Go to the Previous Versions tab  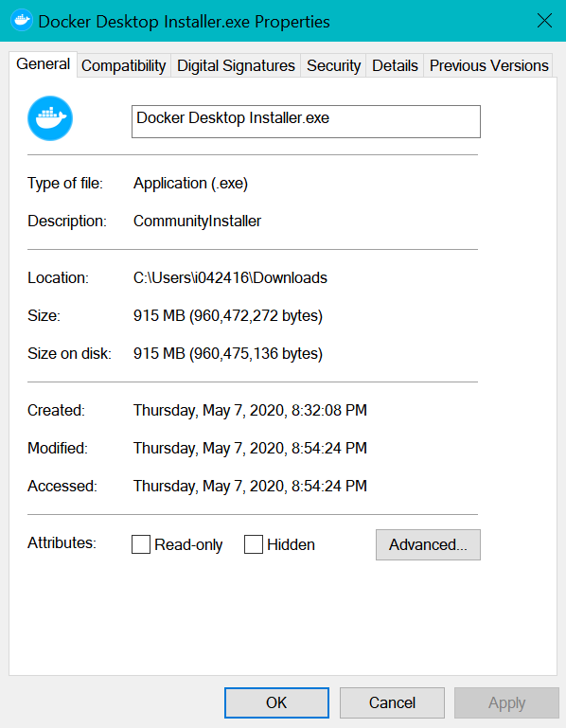tap(489, 65)
